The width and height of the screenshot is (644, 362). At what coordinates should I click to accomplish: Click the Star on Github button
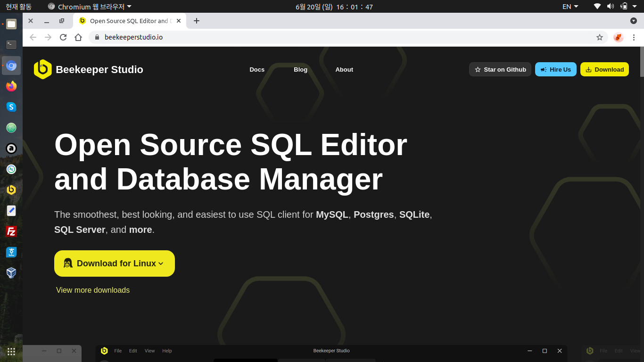point(500,69)
